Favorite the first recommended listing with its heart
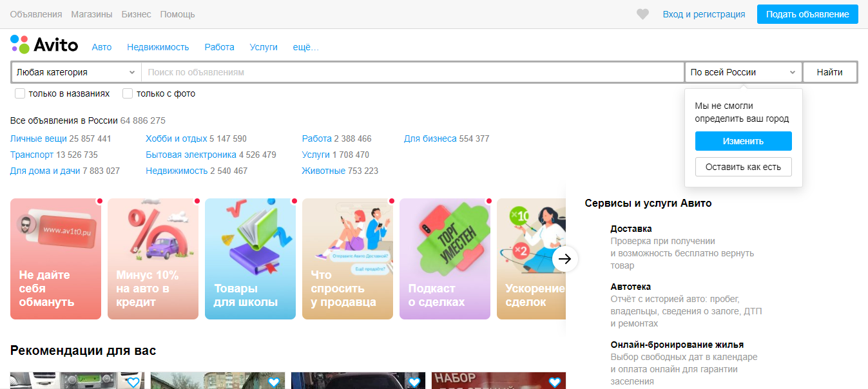This screenshot has height=389, width=868. click(133, 383)
